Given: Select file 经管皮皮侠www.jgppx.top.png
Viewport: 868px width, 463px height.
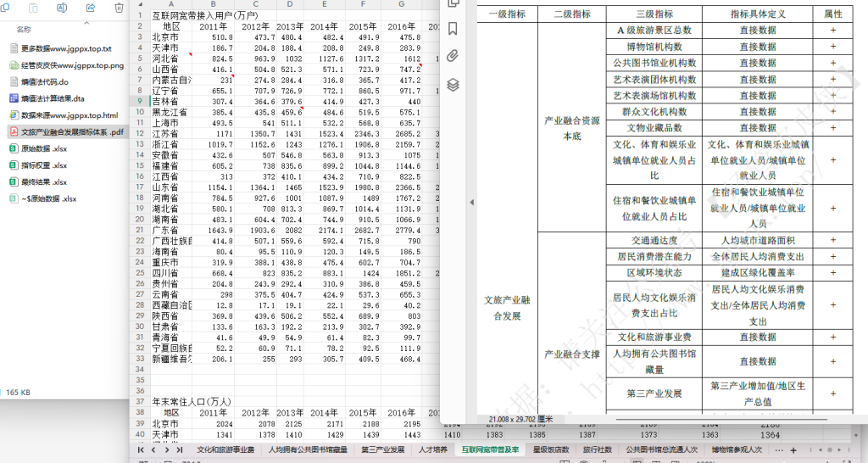Looking at the screenshot, I should (66, 65).
